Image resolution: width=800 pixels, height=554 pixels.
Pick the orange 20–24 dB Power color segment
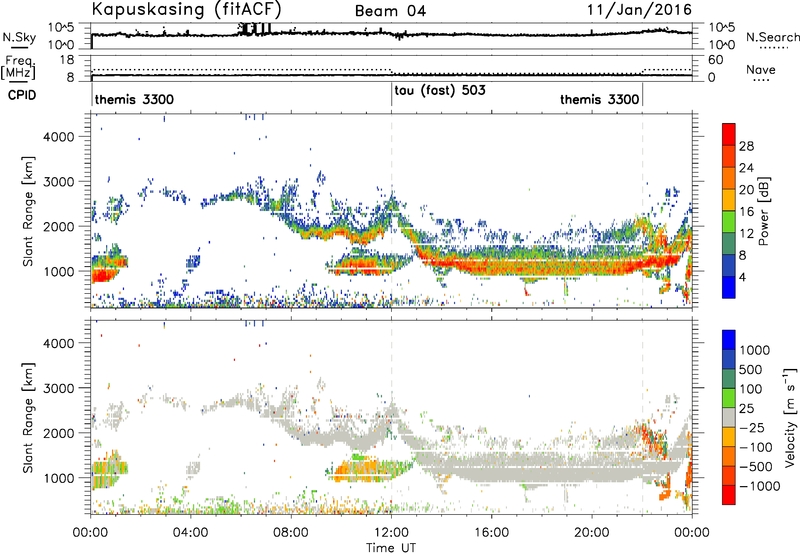click(729, 178)
